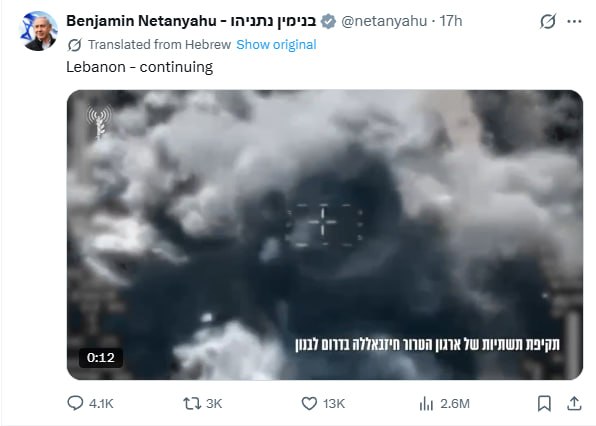Open the @netanyahu handle
Viewport: 596px width, 426px height.
tap(384, 21)
